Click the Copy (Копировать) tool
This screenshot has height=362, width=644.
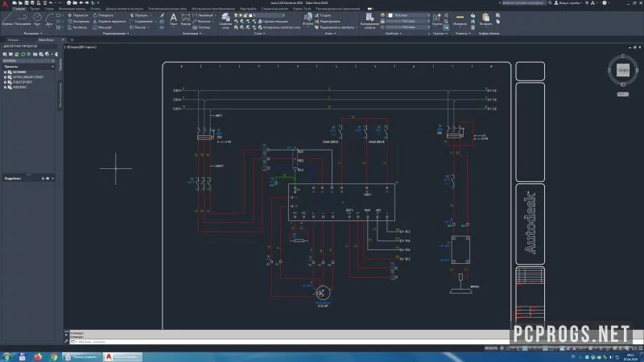77,22
